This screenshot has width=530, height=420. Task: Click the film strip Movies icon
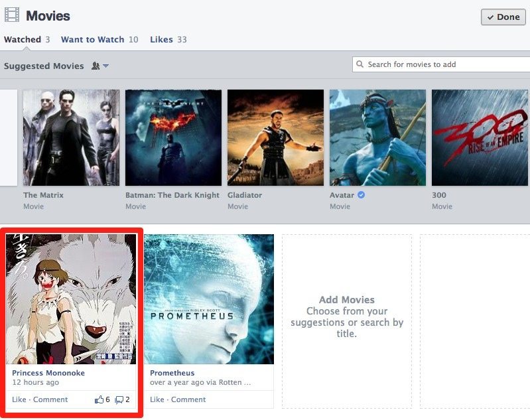12,15
